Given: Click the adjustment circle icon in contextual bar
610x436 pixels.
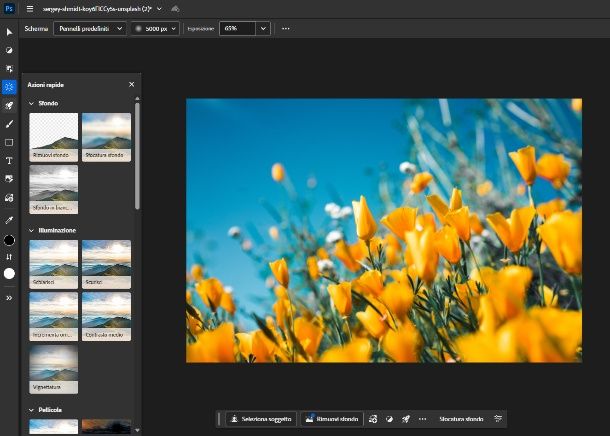Looking at the screenshot, I should (x=389, y=419).
